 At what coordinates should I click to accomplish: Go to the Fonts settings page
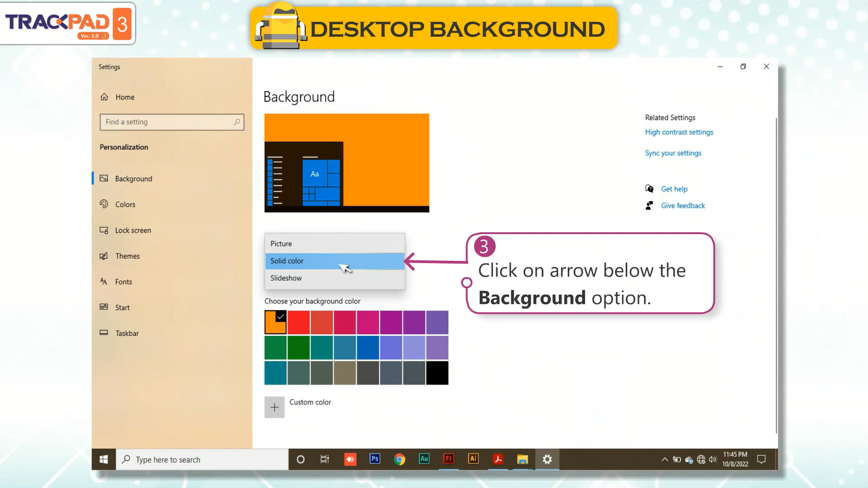(x=123, y=282)
